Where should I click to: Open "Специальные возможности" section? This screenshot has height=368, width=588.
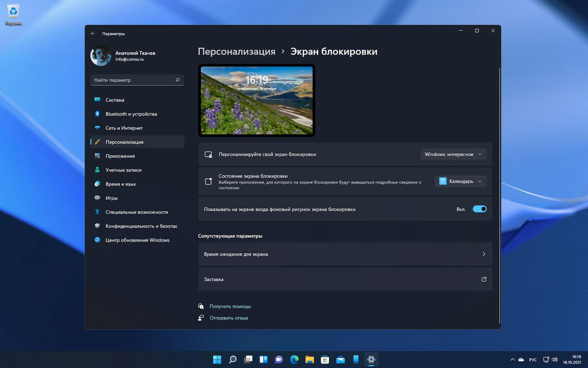coord(137,212)
